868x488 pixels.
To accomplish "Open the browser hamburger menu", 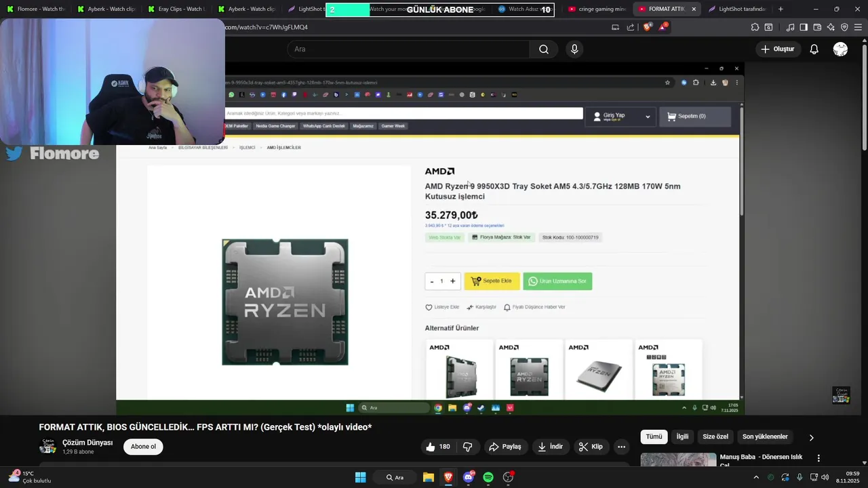I will [x=858, y=27].
